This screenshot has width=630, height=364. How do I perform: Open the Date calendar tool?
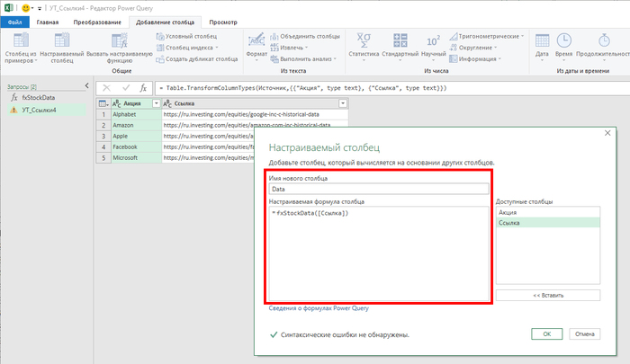pos(542,41)
